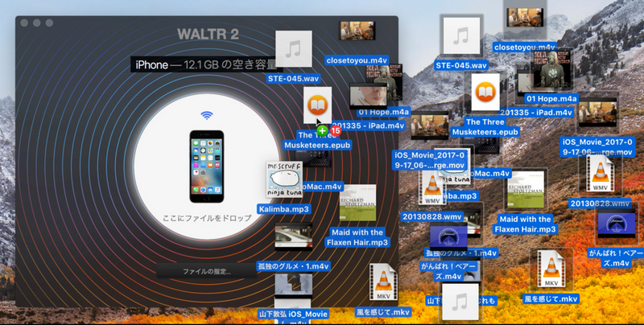Select the desktop STE-045.wav music note icon
644x325 pixels.
[x=461, y=36]
